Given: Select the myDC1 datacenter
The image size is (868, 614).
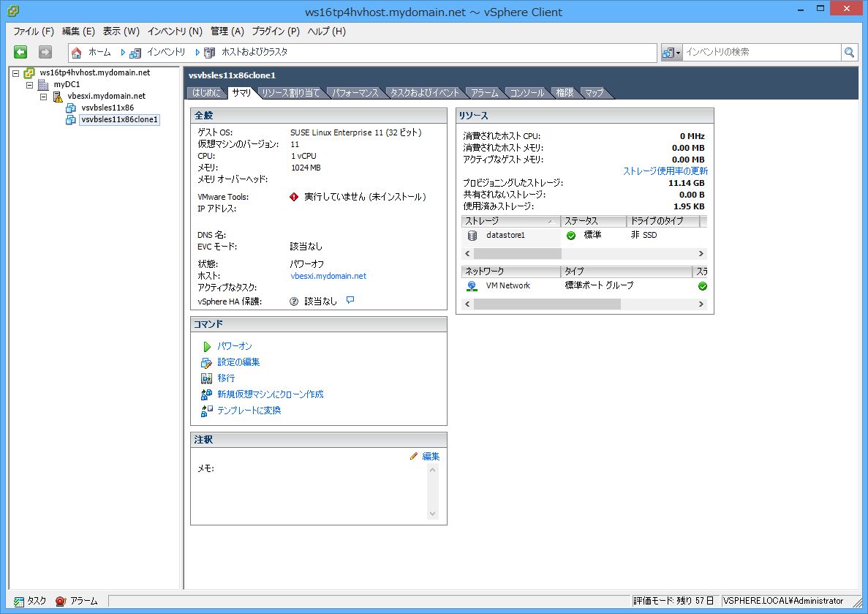Looking at the screenshot, I should click(67, 84).
